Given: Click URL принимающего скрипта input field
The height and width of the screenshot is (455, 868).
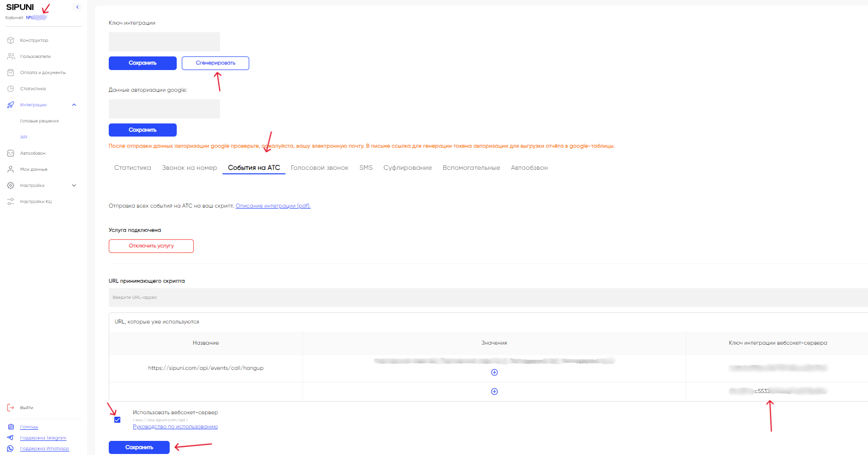Looking at the screenshot, I should 488,297.
